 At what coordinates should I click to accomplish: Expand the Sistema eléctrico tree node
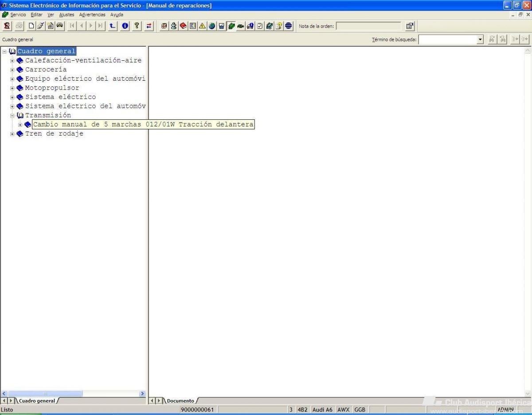click(12, 97)
